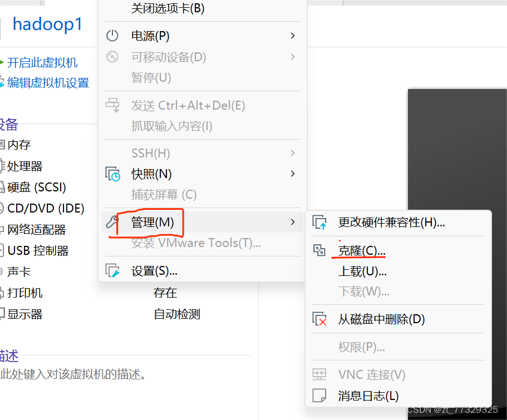Screen dimensions: 507x420
Task: Select the 网络适配器 device row
Action: [36, 230]
